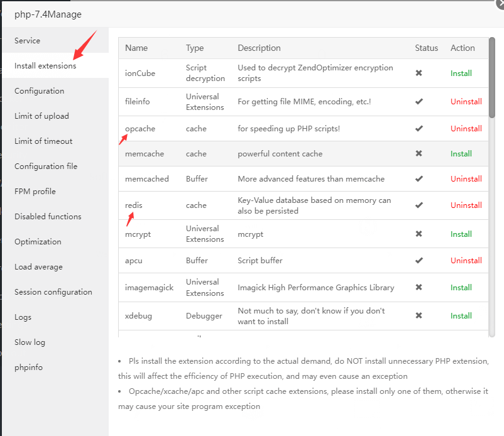504x436 pixels.
Task: Uninstall the fileinfo extension
Action: [x=466, y=102]
